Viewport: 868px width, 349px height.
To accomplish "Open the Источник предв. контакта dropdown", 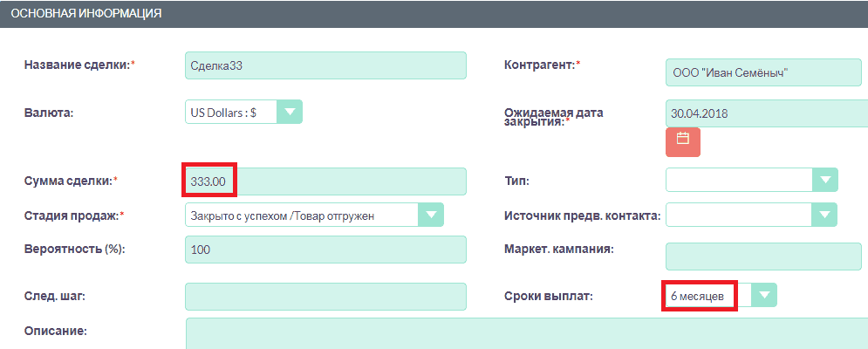I will [824, 215].
